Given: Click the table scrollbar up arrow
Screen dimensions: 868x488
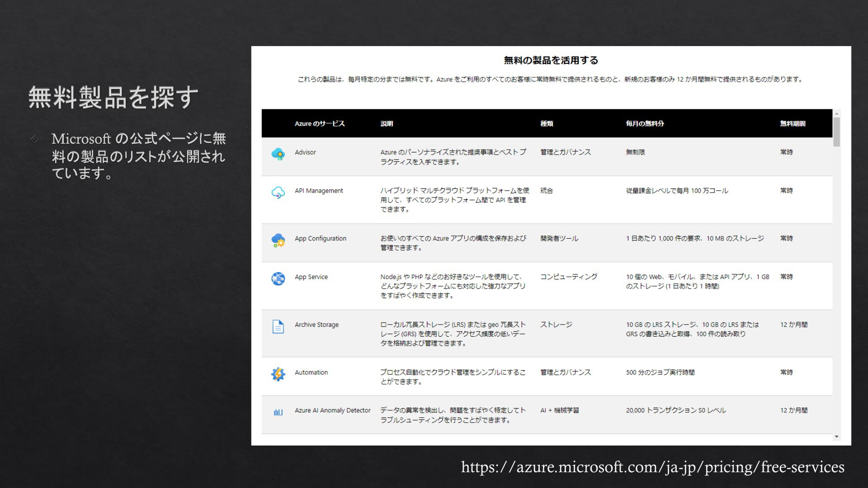Looking at the screenshot, I should tap(837, 113).
